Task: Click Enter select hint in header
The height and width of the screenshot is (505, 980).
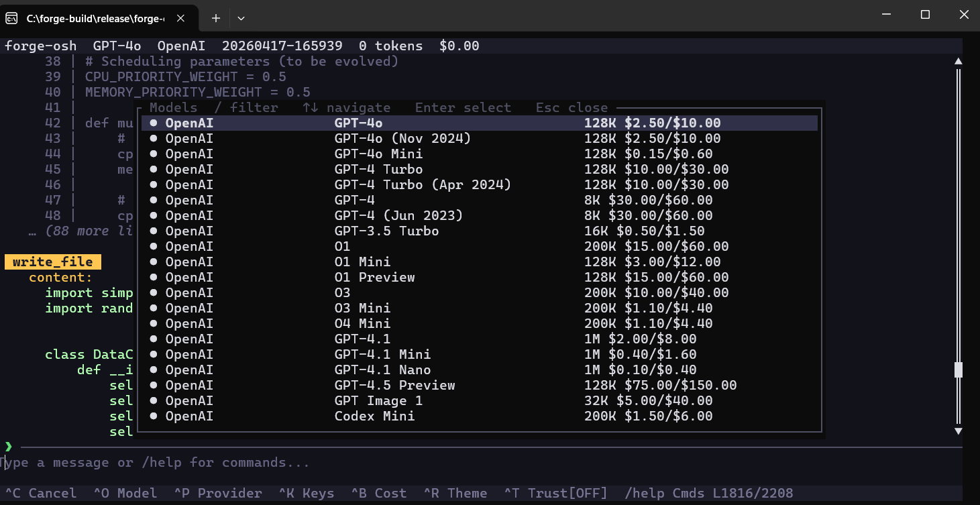Action: (x=463, y=108)
